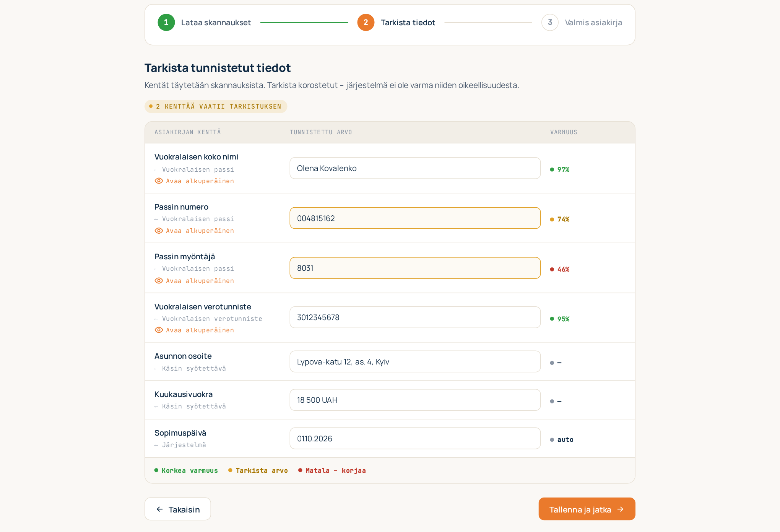Open original link for Passin numero
780x532 pixels.
tap(194, 231)
